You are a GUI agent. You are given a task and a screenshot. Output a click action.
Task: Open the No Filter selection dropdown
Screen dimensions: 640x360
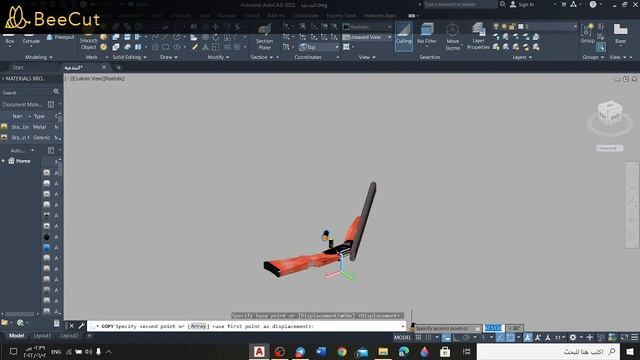click(427, 34)
